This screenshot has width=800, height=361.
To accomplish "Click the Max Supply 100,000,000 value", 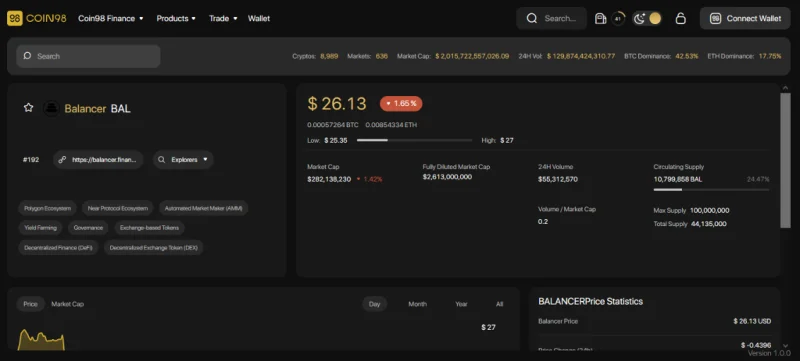I will 710,210.
